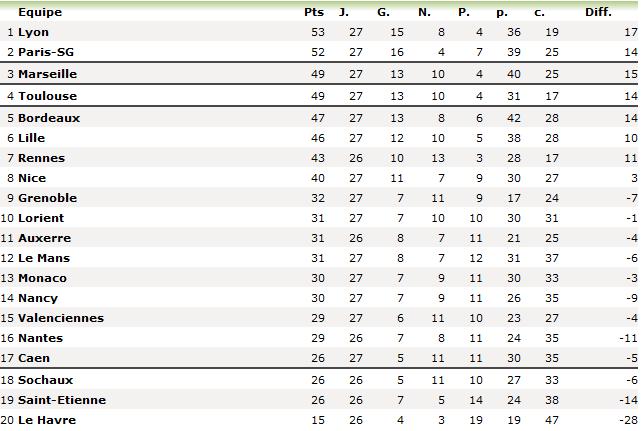Select Monaco in the standings

(x=42, y=278)
